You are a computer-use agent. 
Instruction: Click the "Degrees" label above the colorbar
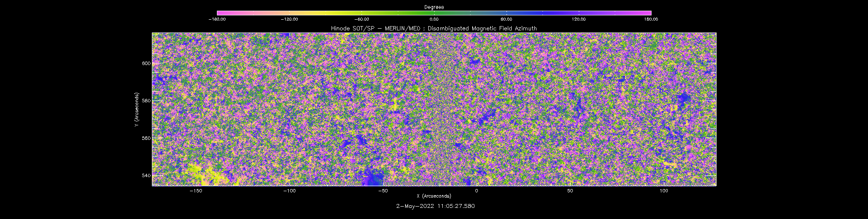coord(434,7)
